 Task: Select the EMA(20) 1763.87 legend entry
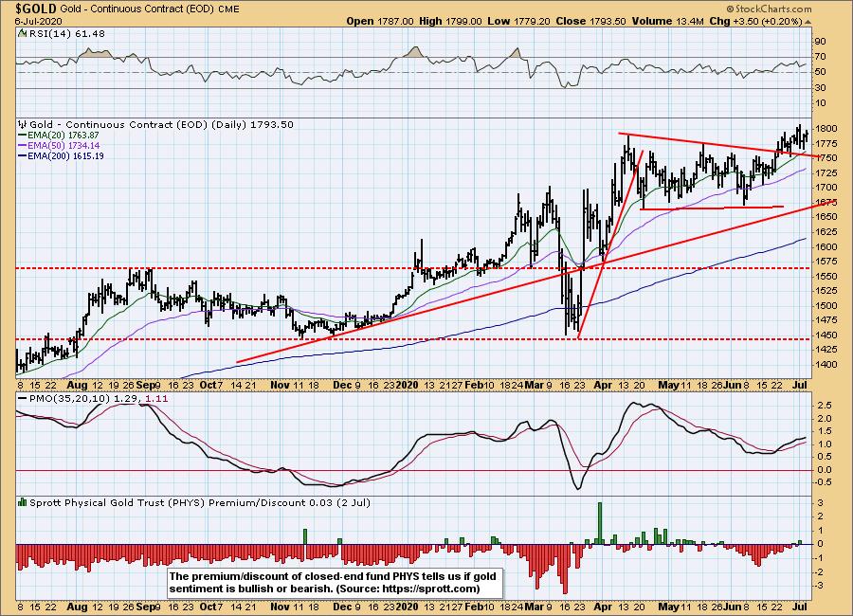coord(64,135)
